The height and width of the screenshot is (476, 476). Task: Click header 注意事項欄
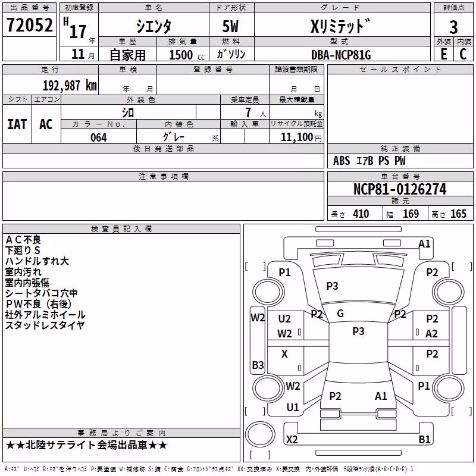click(163, 176)
